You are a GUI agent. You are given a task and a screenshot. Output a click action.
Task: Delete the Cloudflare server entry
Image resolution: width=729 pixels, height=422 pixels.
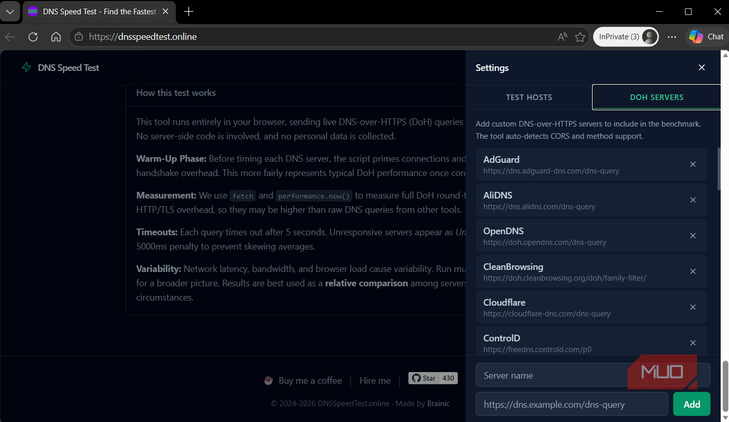(693, 307)
